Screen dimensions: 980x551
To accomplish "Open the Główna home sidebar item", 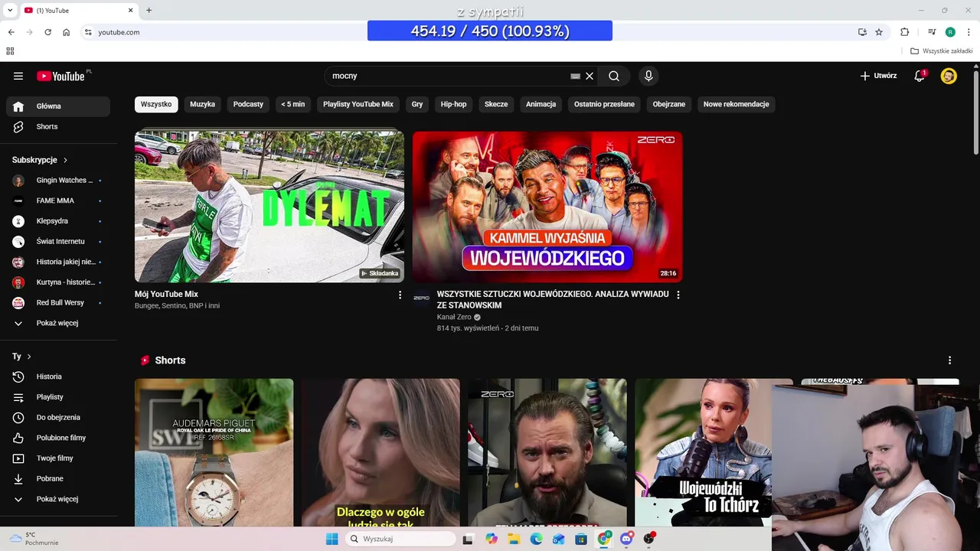I will point(58,106).
